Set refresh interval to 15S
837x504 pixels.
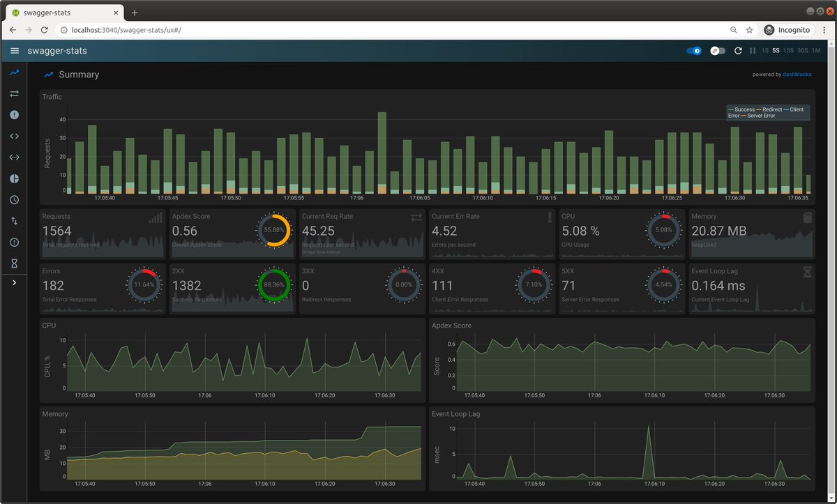point(789,51)
